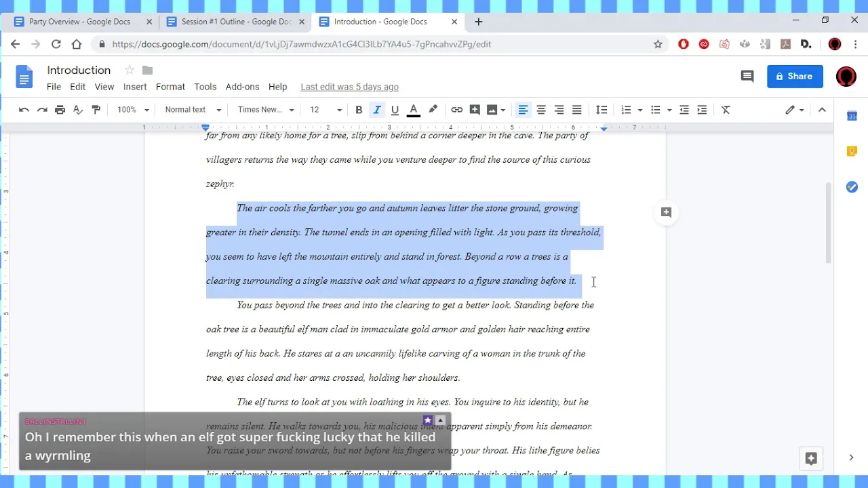The width and height of the screenshot is (868, 488).
Task: Open spelling and grammar check icon
Action: tap(78, 110)
